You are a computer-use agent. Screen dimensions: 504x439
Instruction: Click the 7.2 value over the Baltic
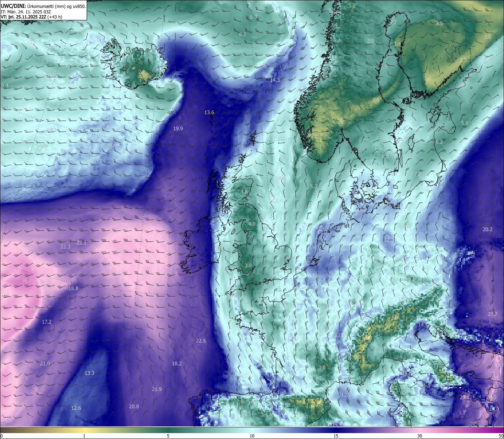[417, 174]
